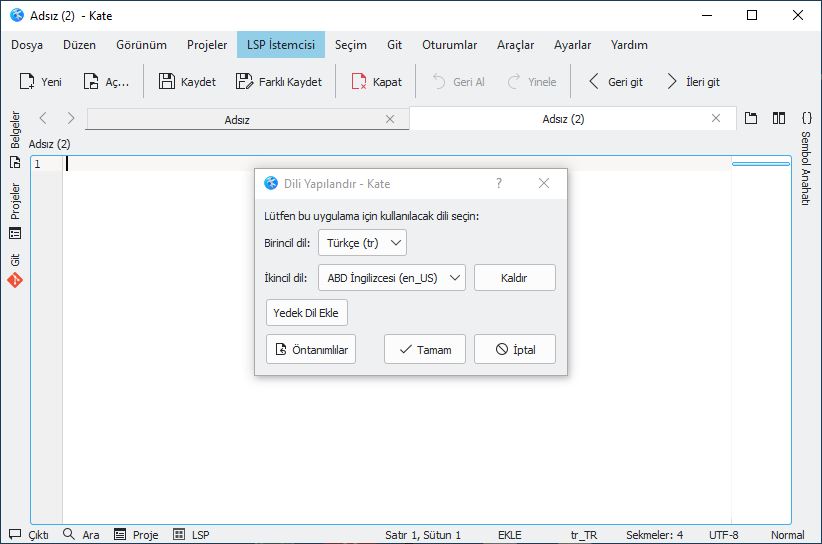Click line number 1 in the gutter
The image size is (822, 544).
(x=38, y=164)
